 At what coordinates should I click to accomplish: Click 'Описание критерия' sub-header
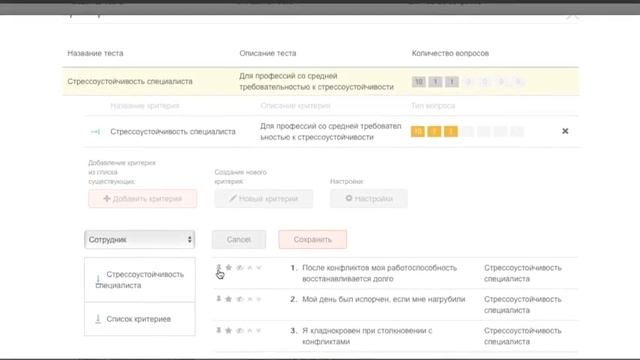click(x=296, y=106)
